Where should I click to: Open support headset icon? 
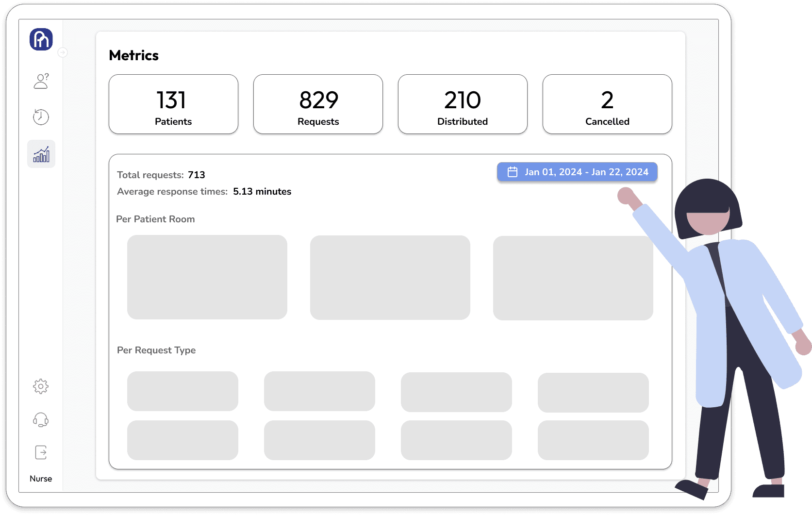[41, 420]
